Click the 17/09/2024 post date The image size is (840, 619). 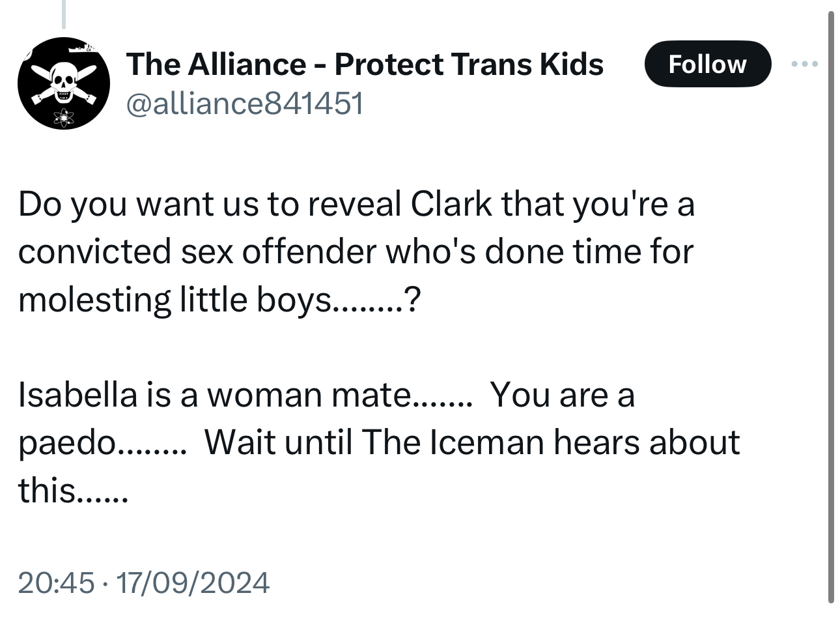tap(191, 582)
